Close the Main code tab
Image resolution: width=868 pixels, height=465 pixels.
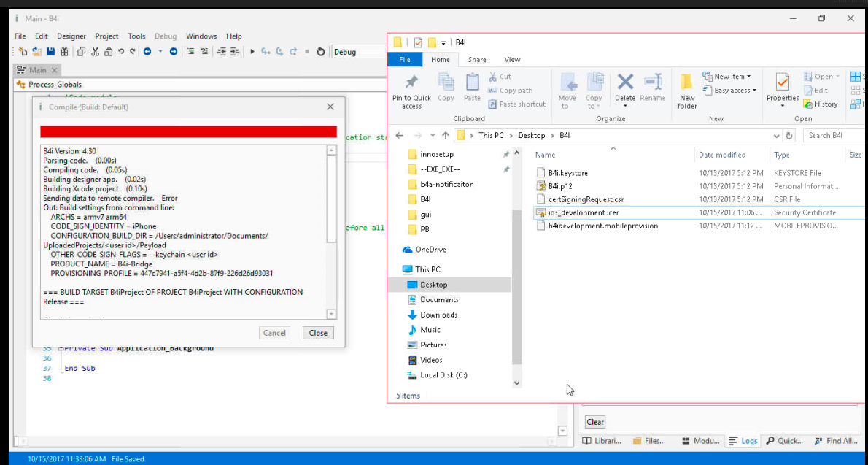coord(54,70)
